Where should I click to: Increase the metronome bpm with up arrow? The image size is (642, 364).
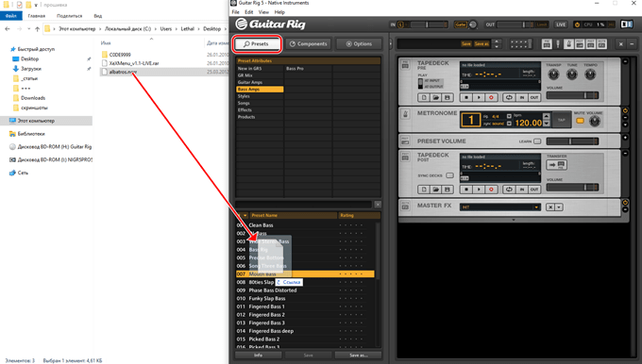[547, 117]
